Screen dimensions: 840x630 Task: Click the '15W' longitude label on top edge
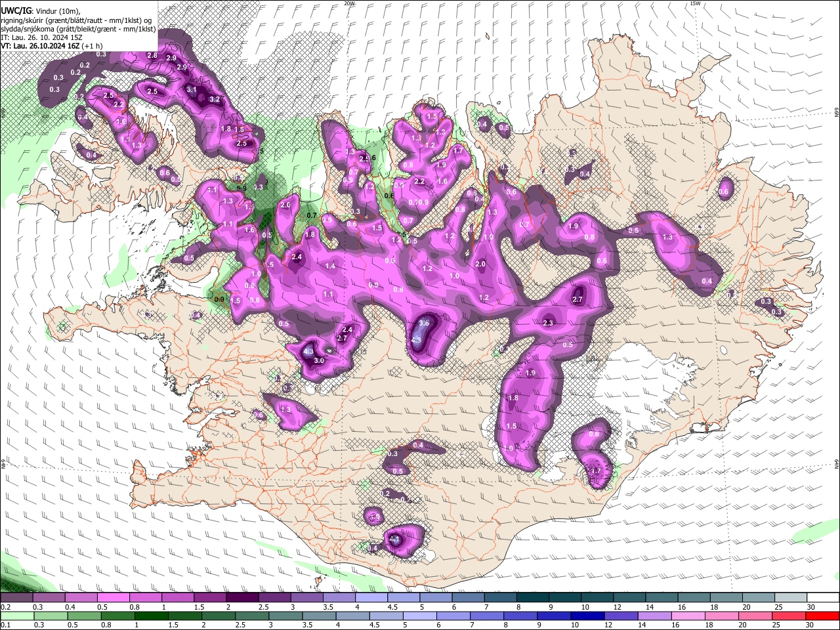pyautogui.click(x=695, y=3)
